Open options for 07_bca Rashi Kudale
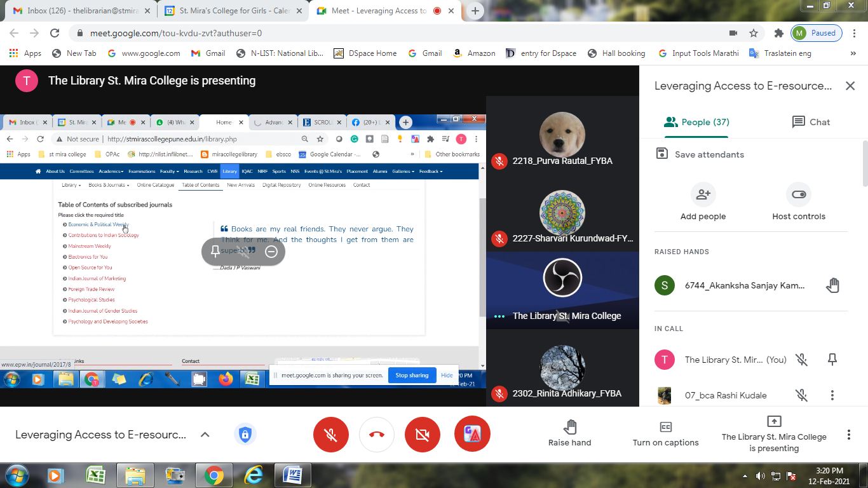This screenshot has height=488, width=868. tap(832, 395)
